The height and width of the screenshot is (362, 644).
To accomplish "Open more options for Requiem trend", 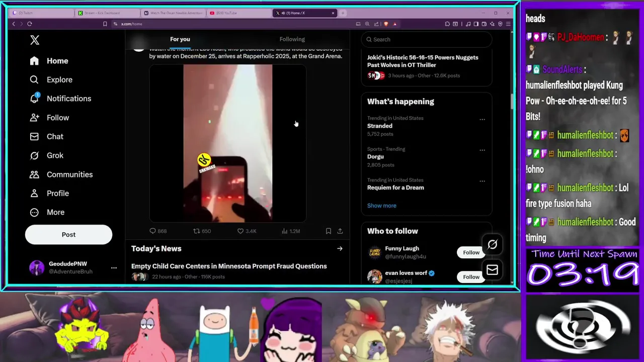I will point(482,181).
